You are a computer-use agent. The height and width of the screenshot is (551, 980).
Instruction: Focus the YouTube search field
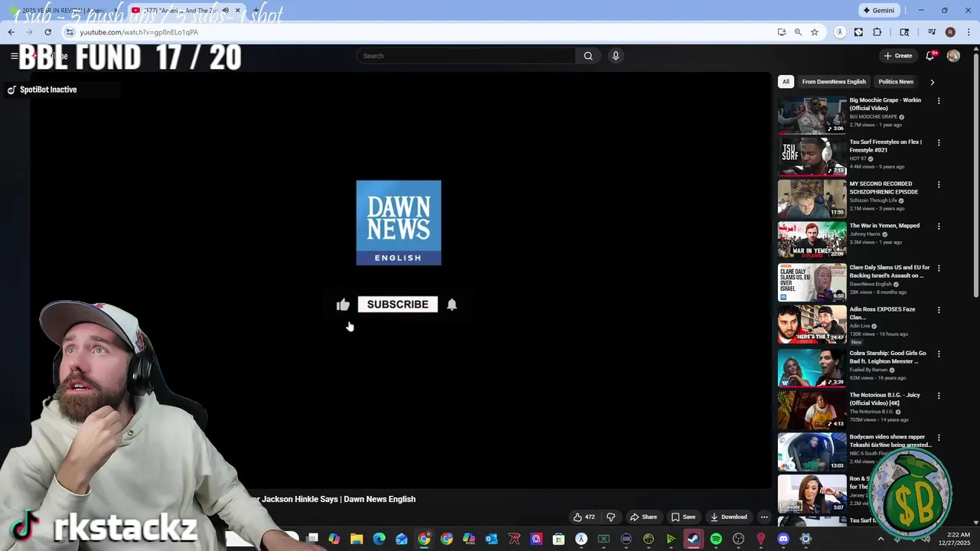tap(465, 56)
